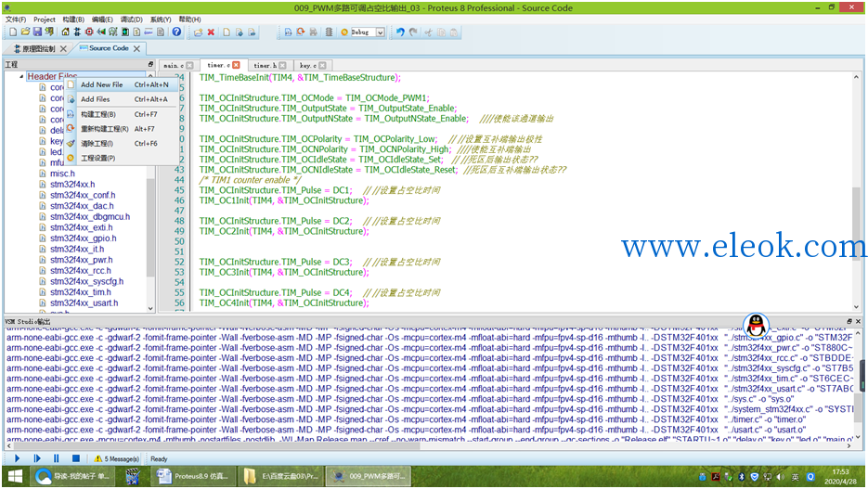Image resolution: width=868 pixels, height=489 pixels.
Task: Click the Source Code toolbar icon
Action: coord(149,32)
